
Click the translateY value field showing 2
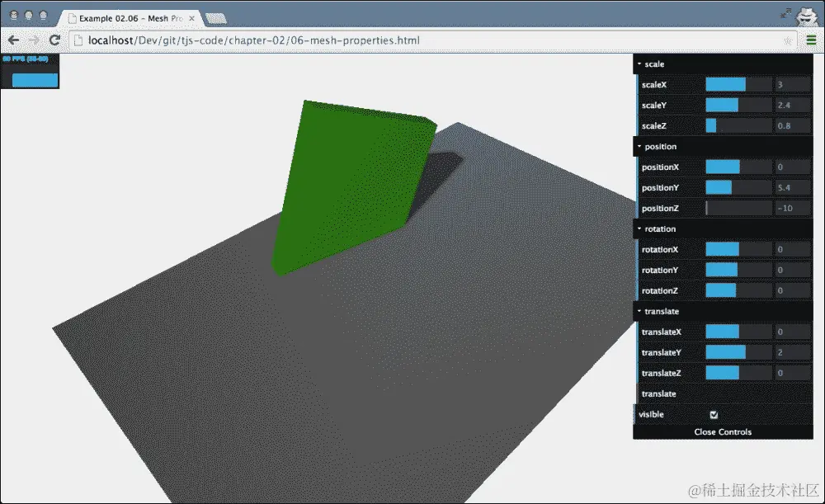[792, 352]
